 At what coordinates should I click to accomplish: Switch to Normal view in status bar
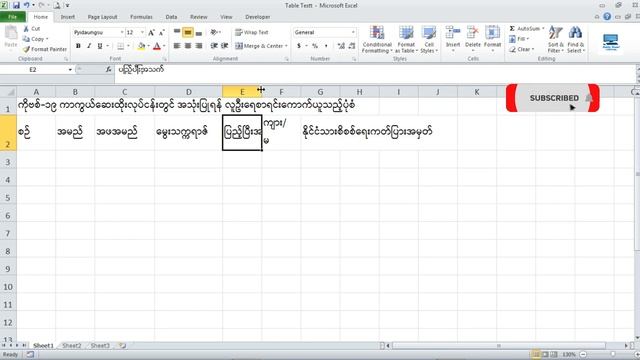[536, 354]
